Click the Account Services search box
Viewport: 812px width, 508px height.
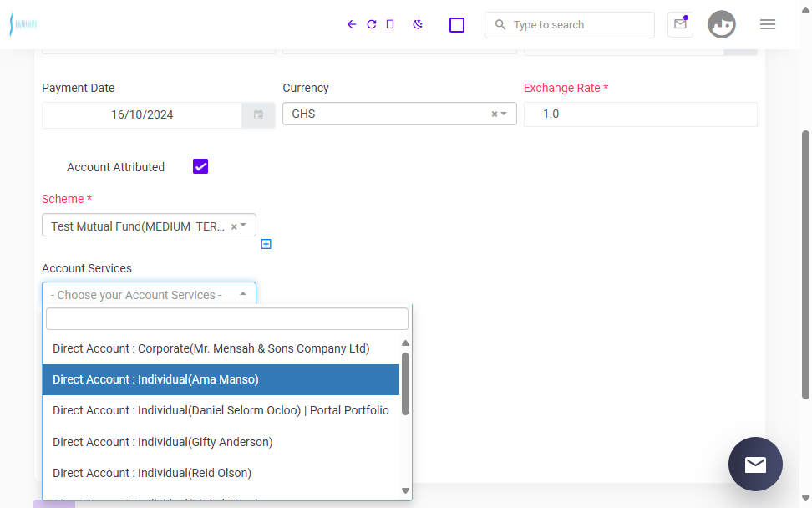pyautogui.click(x=227, y=318)
